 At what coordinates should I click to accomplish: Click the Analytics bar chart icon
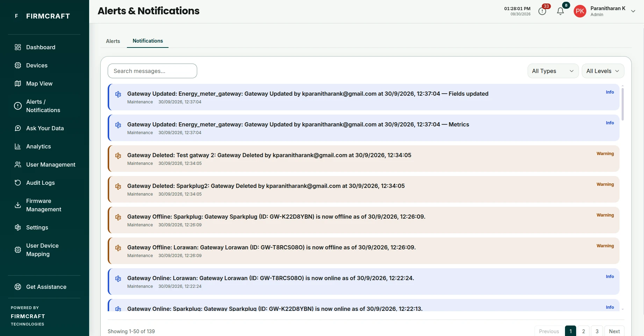pos(18,146)
